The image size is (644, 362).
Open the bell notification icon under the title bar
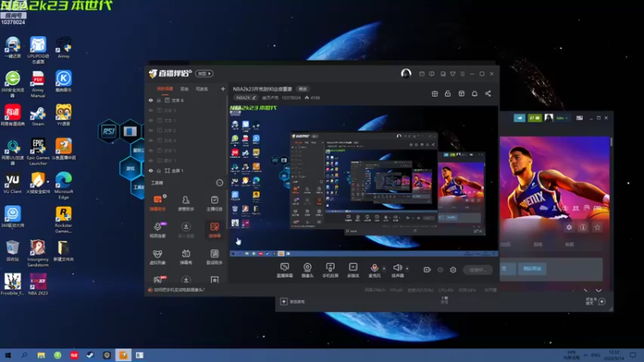coord(474,93)
